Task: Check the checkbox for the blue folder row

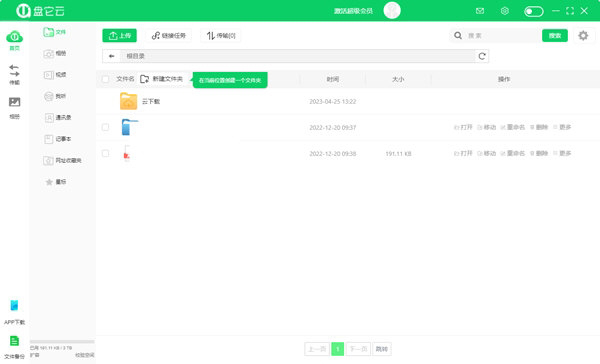Action: (x=105, y=127)
